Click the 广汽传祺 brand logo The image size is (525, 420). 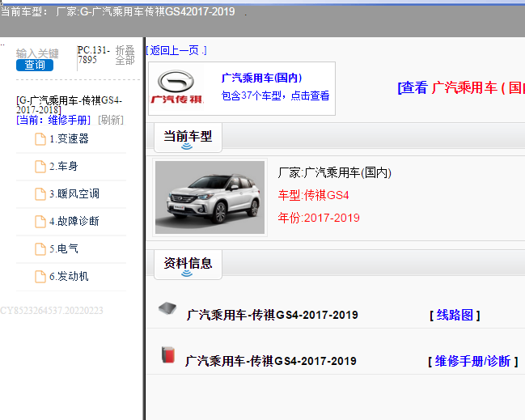point(176,87)
